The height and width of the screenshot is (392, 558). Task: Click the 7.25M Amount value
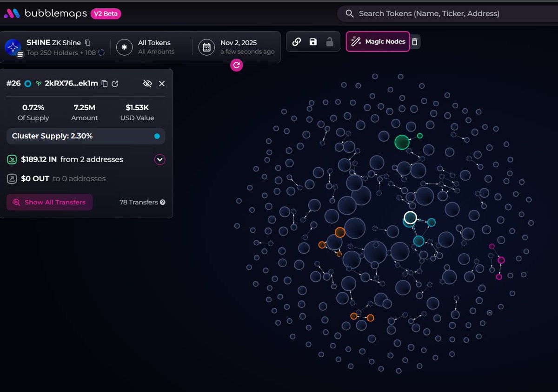point(85,107)
